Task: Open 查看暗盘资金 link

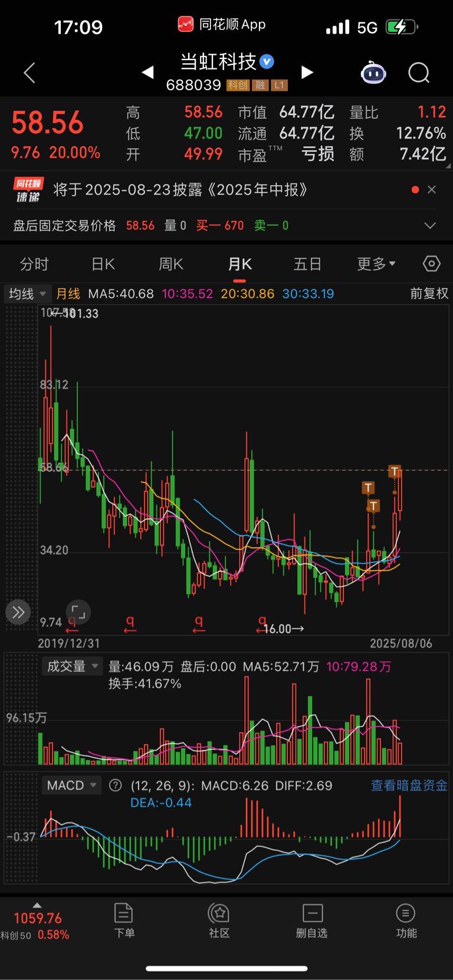Action: point(409,785)
